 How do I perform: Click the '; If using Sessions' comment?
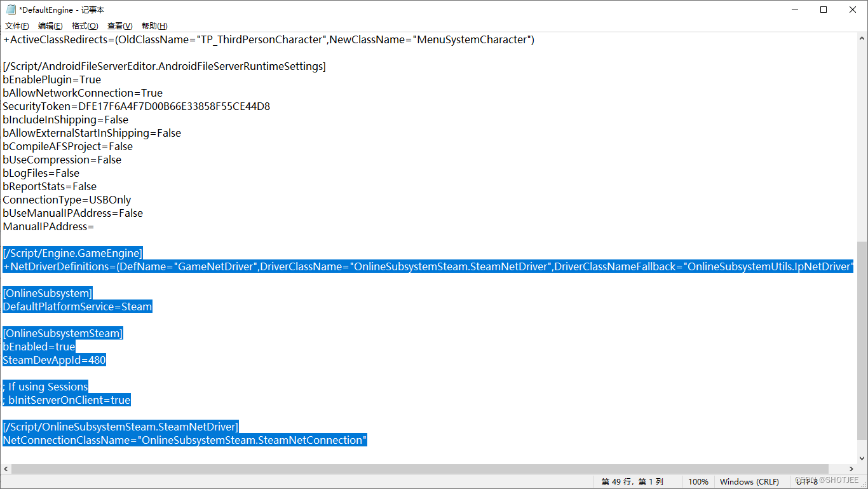pyautogui.click(x=46, y=387)
